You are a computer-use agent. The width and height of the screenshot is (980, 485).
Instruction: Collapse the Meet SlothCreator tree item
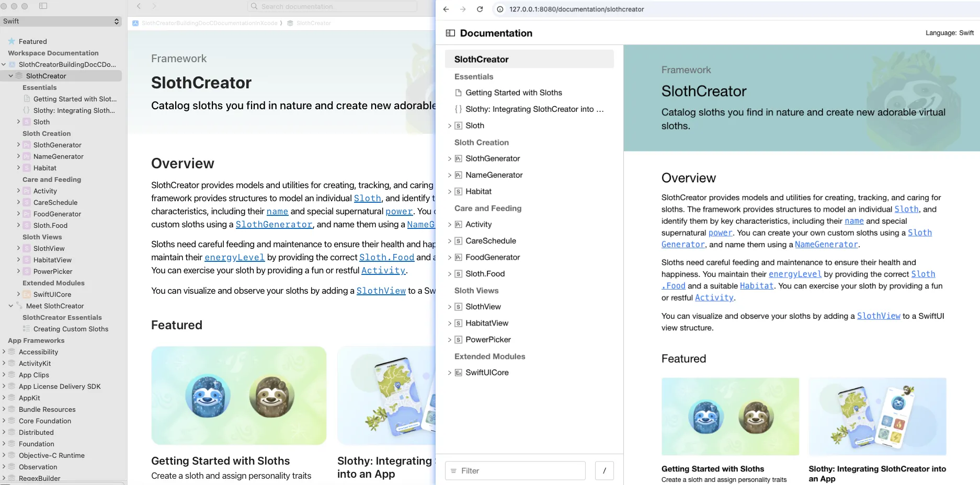(11, 306)
